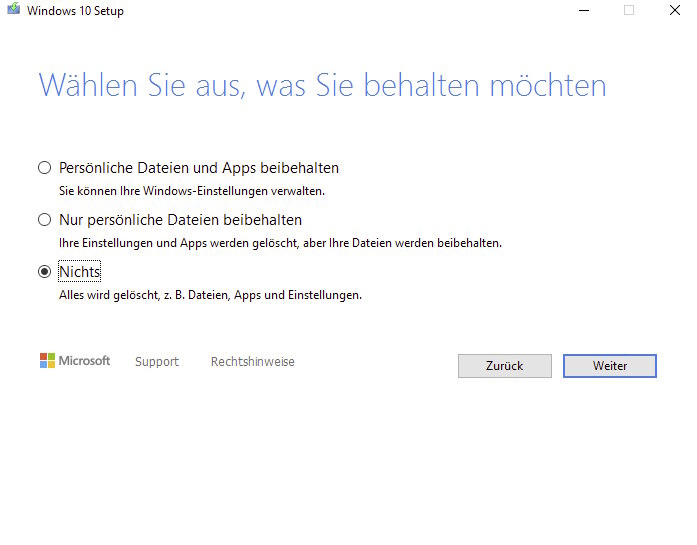Click text 'Ihre Einstellungen und Apps werden gelöscht...'
Image resolution: width=697 pixels, height=545 pixels.
[280, 243]
